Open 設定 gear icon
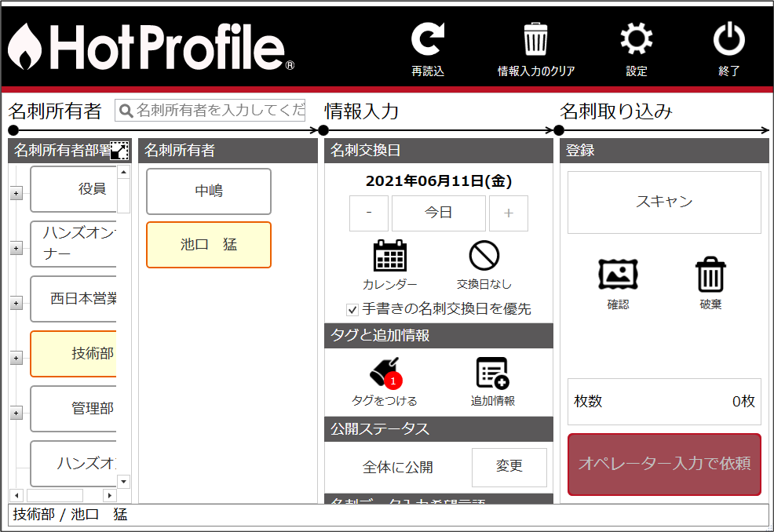Screen dimensions: 774x532 (x=636, y=41)
